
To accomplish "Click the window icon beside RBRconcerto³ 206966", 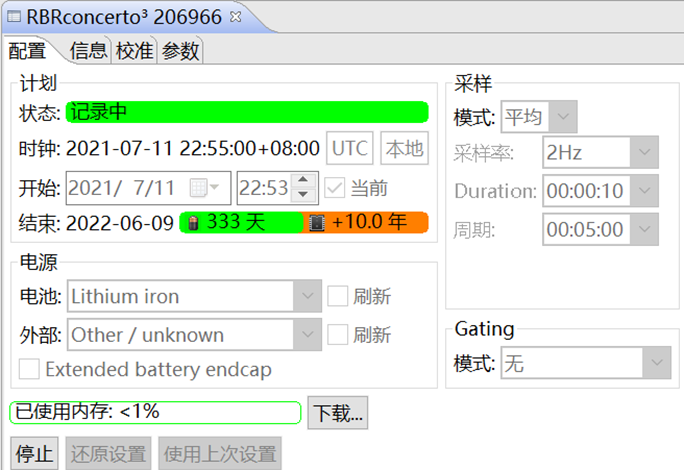I will coord(14,17).
